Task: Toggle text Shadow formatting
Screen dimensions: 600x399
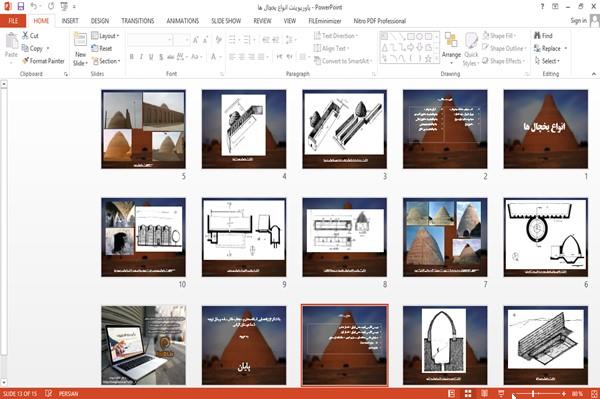Action: tap(161, 57)
